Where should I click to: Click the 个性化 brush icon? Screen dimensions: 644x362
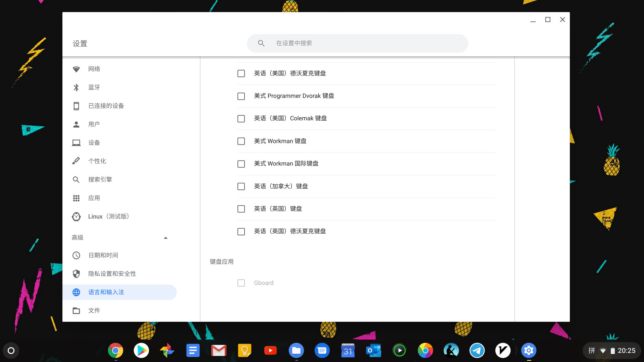click(x=76, y=161)
